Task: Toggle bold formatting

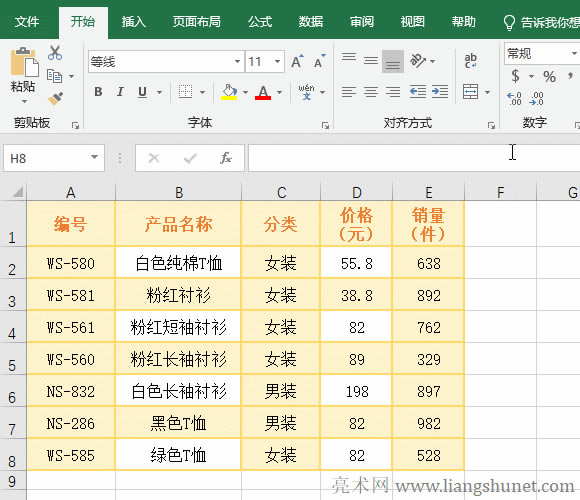Action: point(98,91)
